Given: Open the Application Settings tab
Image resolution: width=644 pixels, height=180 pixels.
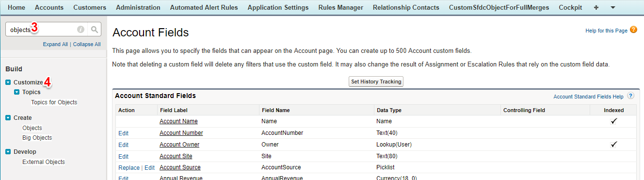Looking at the screenshot, I should [x=278, y=7].
